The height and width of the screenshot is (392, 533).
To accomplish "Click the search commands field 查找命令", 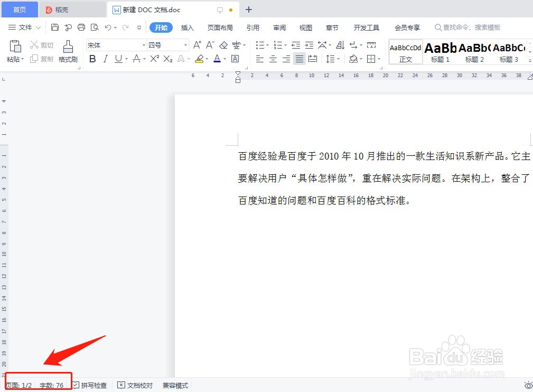I will click(467, 27).
